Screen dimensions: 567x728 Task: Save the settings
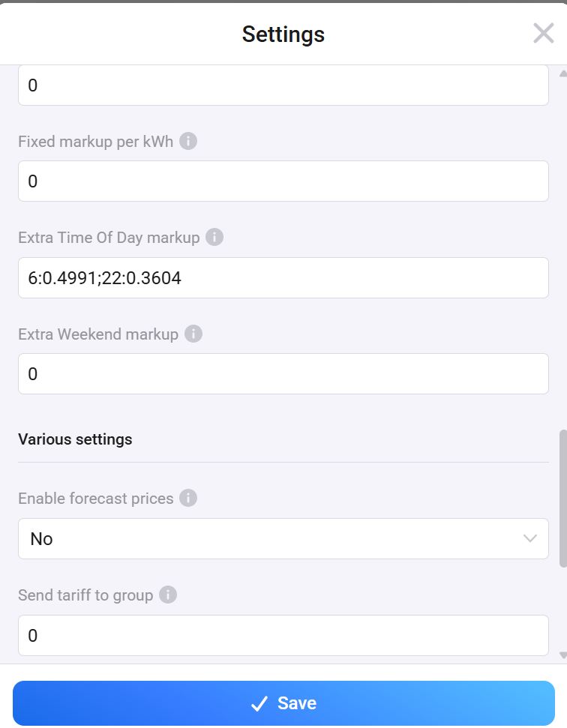(x=283, y=703)
